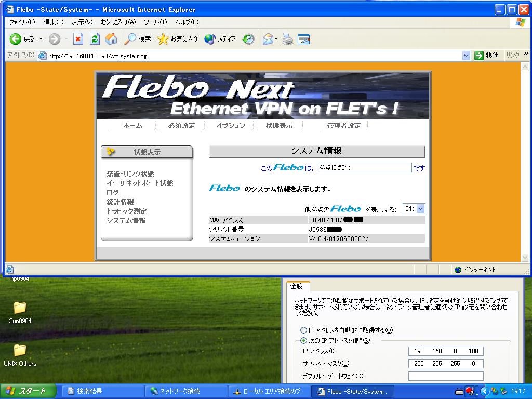Refresh the page with the green arrows icon

point(95,39)
